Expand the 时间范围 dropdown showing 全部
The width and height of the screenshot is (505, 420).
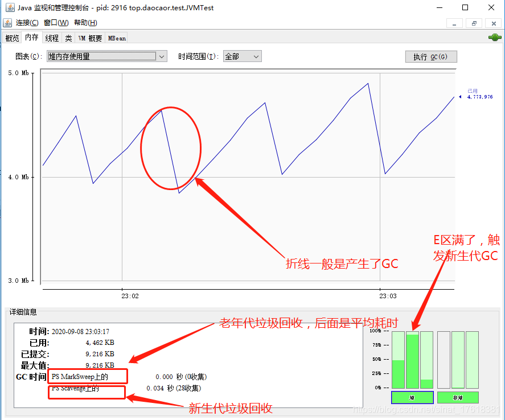pyautogui.click(x=242, y=56)
